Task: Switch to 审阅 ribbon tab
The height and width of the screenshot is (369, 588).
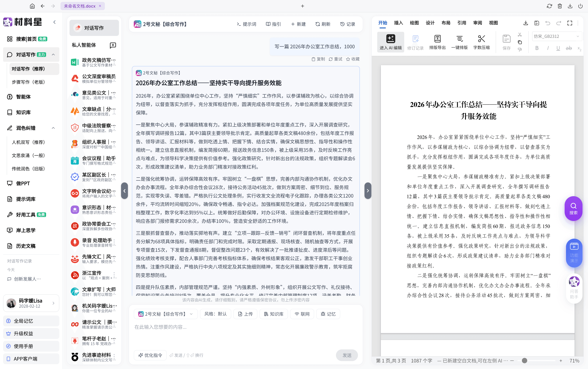Action: point(477,23)
